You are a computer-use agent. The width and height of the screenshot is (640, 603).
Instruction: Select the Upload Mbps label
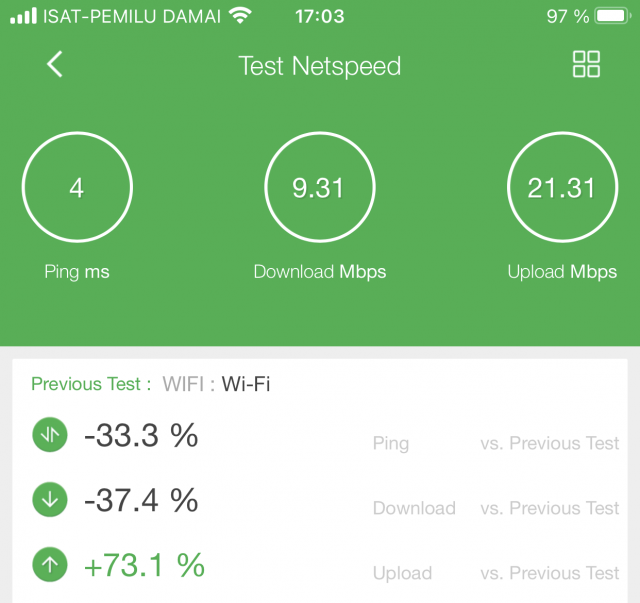[x=562, y=272]
